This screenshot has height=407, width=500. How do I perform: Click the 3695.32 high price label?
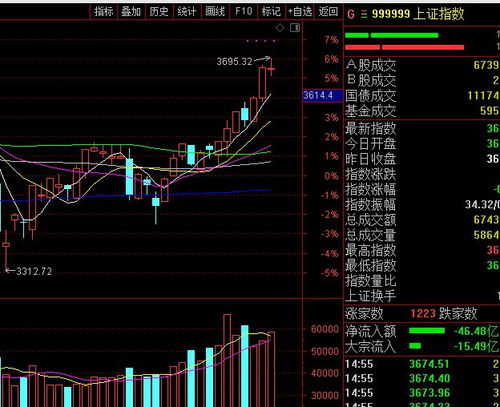pyautogui.click(x=234, y=62)
